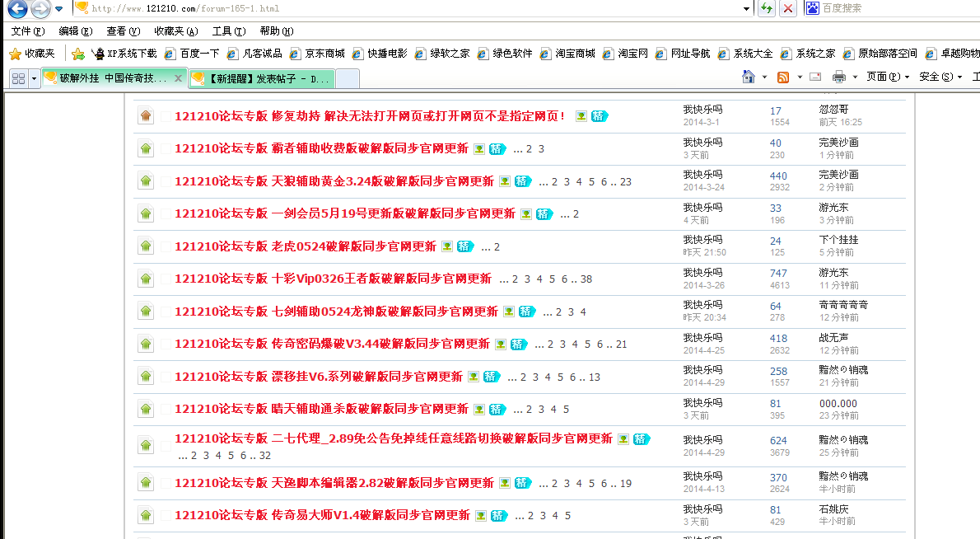Click the thread icon beside 天狼辅助黄金 post

[x=146, y=181]
